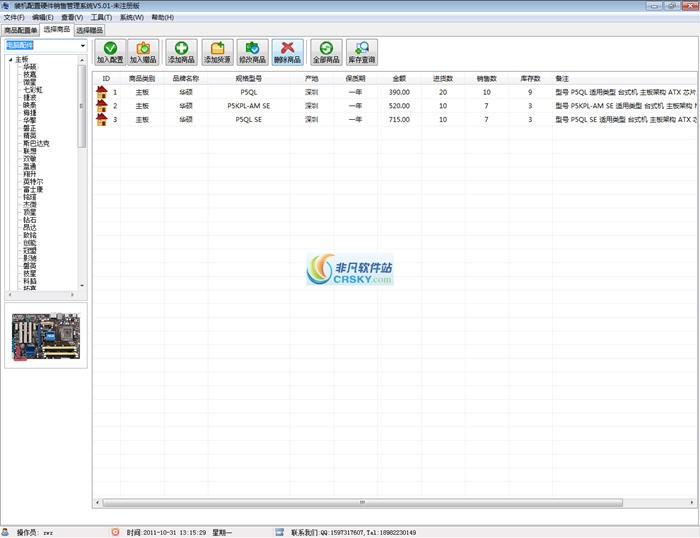Select the P5KPL-AM SE model cell

(x=249, y=106)
